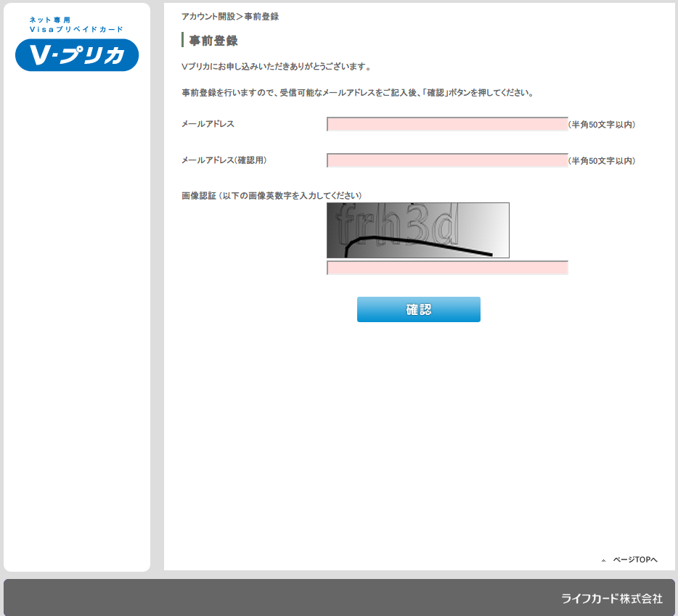678x616 pixels.
Task: Click the ライフカード株式会社 footer text
Action: [611, 599]
